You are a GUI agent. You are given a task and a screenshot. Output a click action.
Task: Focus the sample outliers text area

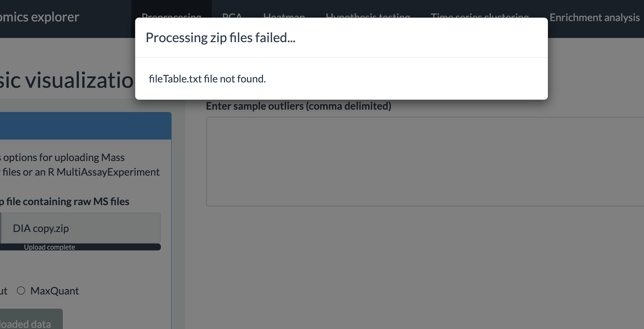point(425,161)
